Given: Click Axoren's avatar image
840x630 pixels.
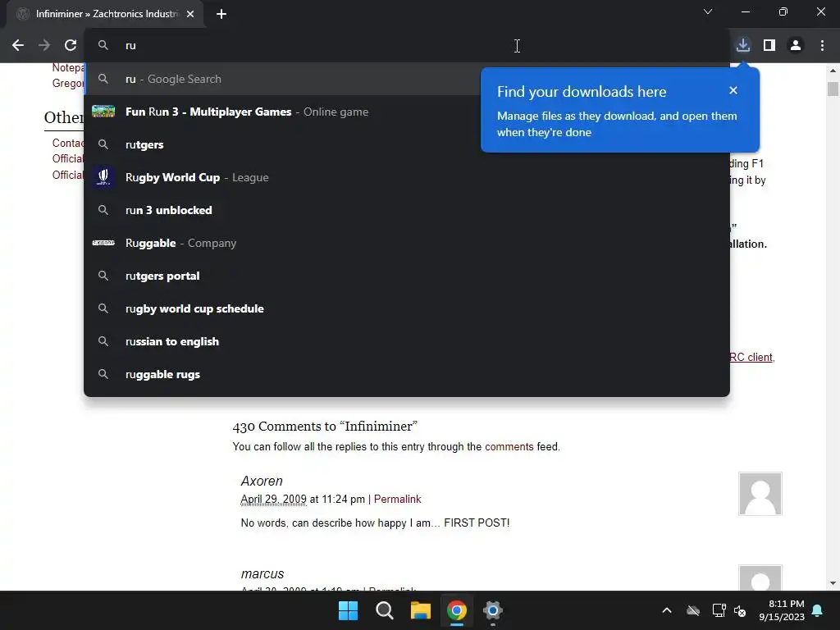Looking at the screenshot, I should click(760, 493).
